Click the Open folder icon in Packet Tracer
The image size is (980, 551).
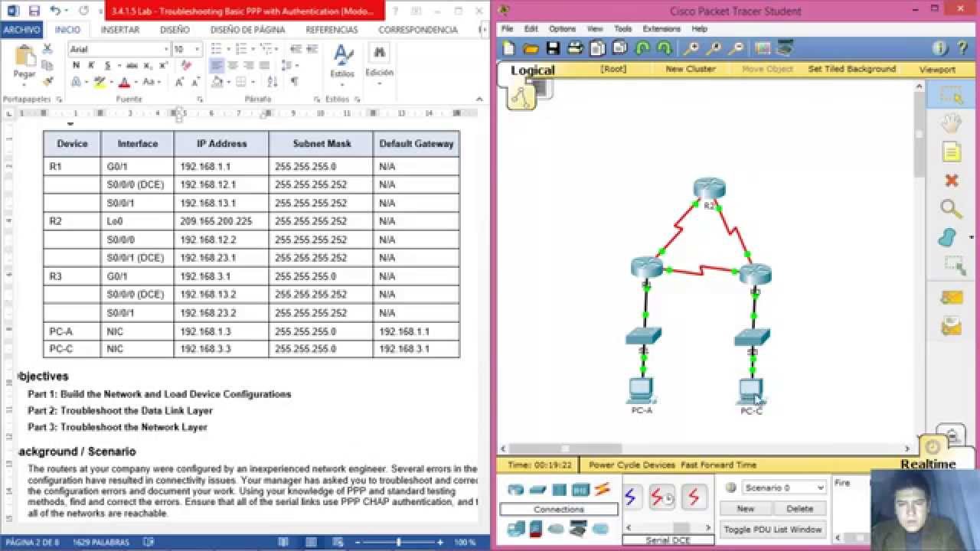click(531, 48)
